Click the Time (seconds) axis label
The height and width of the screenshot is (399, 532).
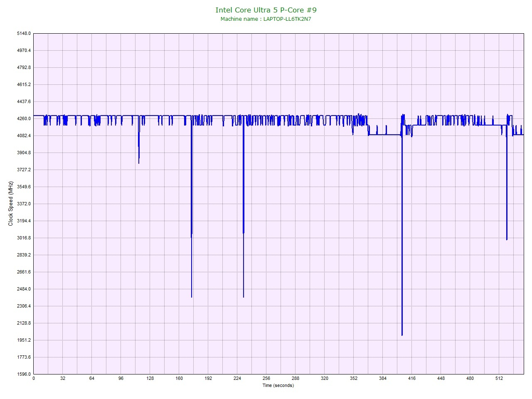(278, 386)
